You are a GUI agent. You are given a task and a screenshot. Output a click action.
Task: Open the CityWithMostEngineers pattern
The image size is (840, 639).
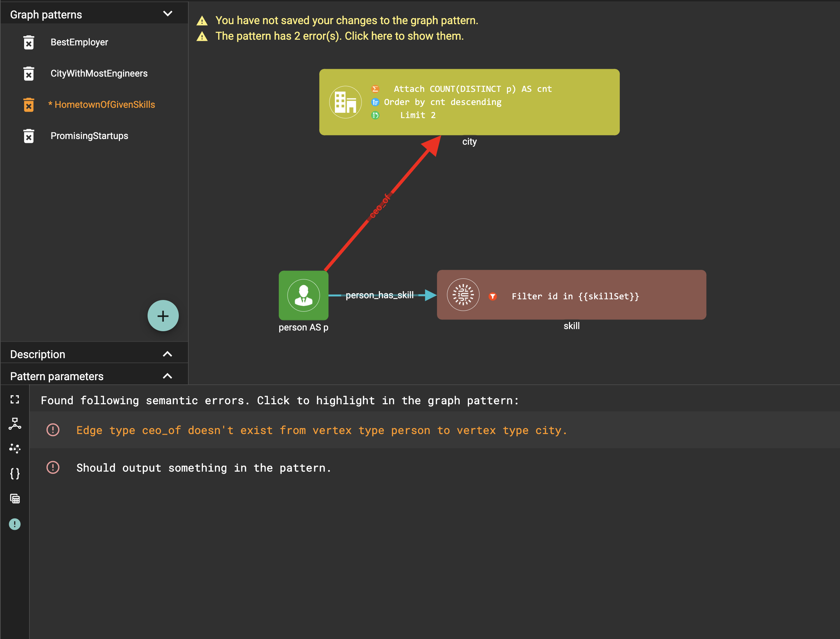[x=99, y=73]
